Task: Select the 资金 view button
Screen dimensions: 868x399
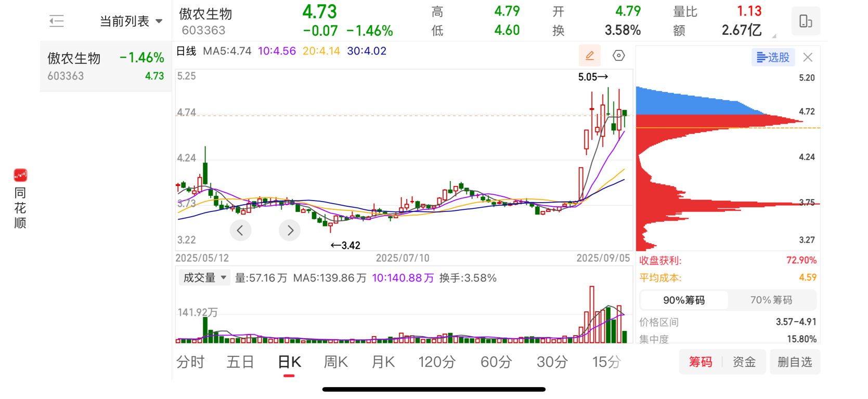Action: point(744,362)
